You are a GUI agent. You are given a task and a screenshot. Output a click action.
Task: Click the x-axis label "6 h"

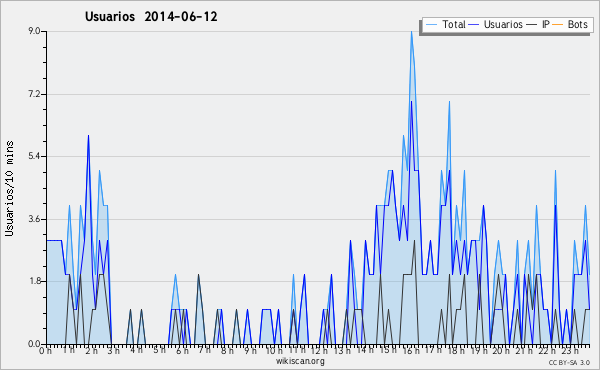click(182, 351)
